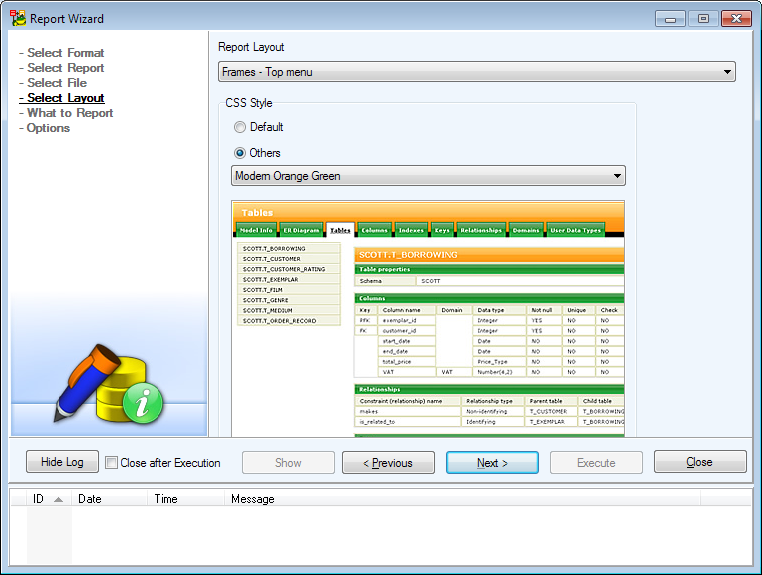This screenshot has width=762, height=575.
Task: Click the pen and database info illustration
Action: 109,384
